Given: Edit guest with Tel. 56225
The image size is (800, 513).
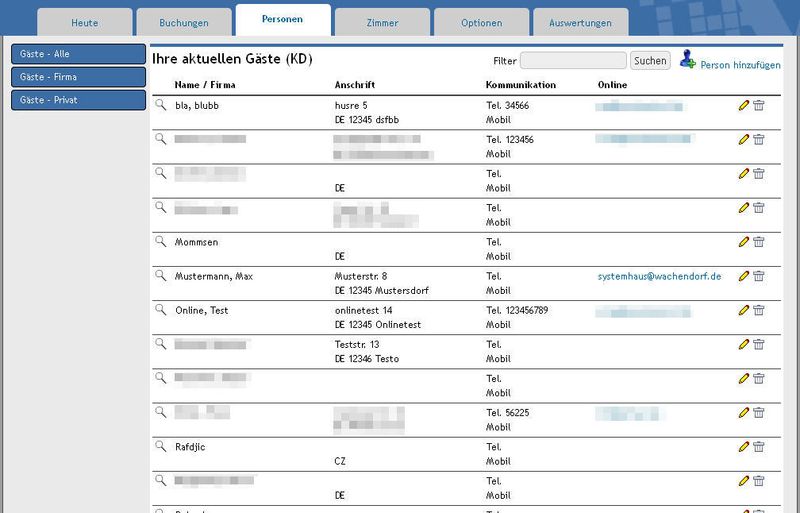Looking at the screenshot, I should click(744, 412).
